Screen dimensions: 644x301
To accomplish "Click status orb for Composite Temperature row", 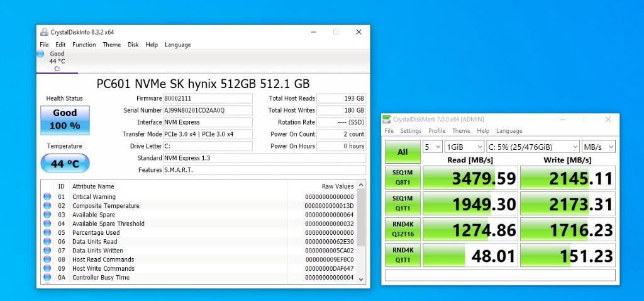I will click(x=47, y=206).
